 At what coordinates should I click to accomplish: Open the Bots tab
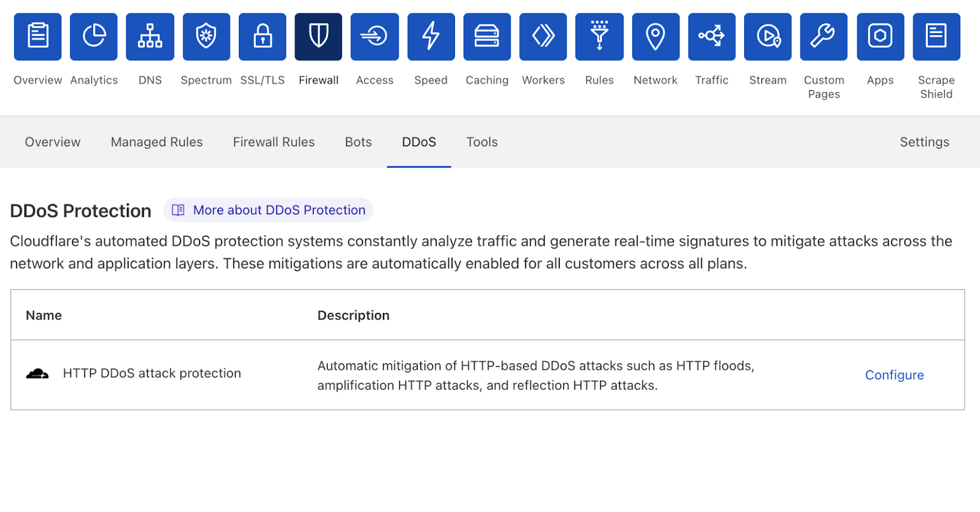click(358, 142)
